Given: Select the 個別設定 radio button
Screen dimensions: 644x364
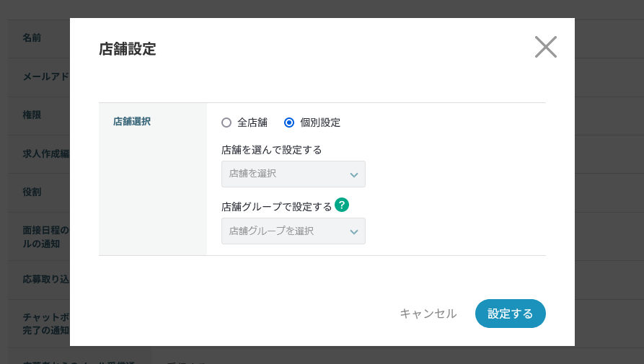Looking at the screenshot, I should click(289, 123).
